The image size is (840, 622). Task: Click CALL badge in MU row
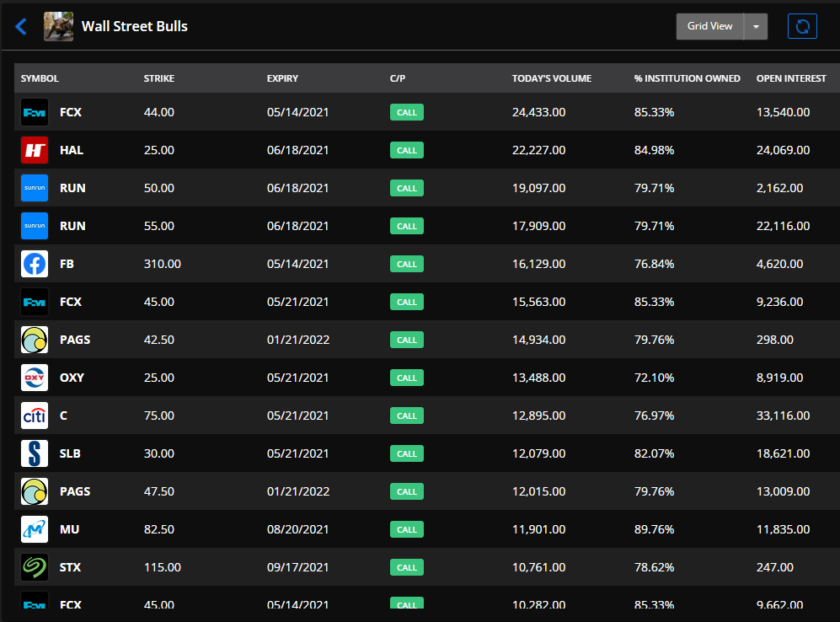(x=407, y=529)
